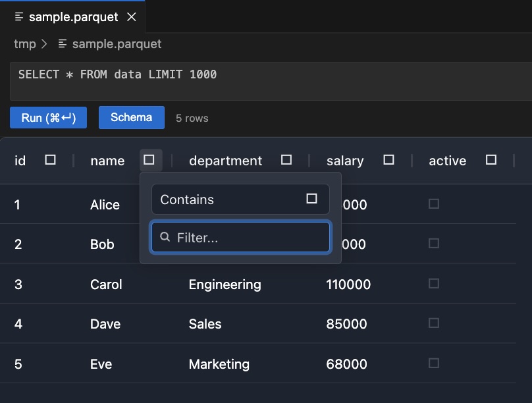Sort by name column header

pos(107,161)
